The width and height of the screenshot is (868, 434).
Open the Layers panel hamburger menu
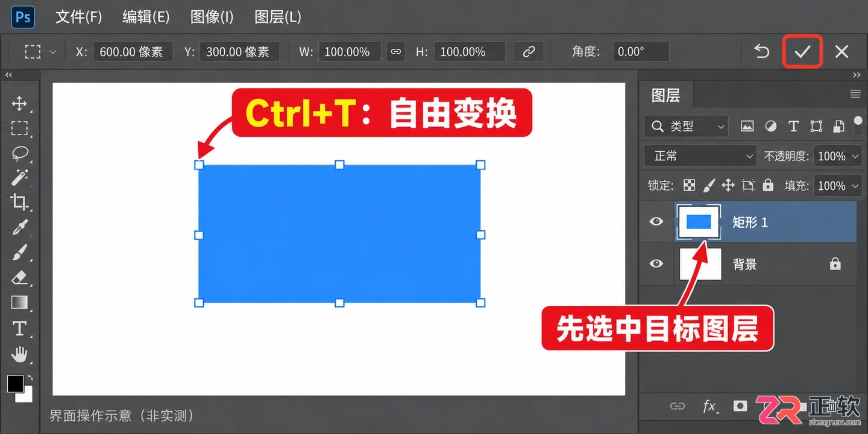[855, 94]
